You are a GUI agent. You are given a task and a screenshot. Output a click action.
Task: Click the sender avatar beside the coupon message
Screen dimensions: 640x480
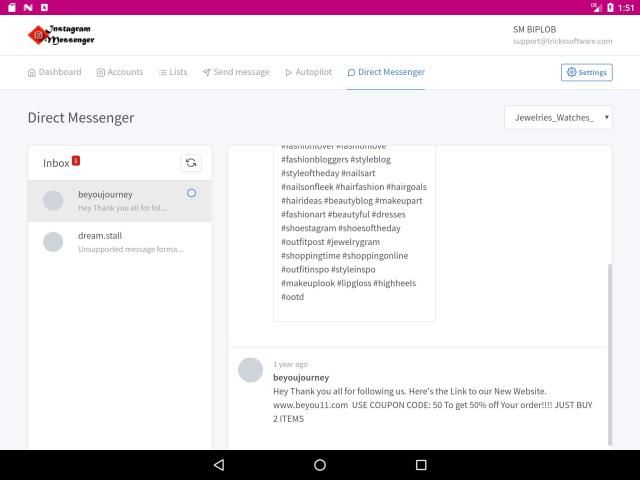(x=250, y=370)
